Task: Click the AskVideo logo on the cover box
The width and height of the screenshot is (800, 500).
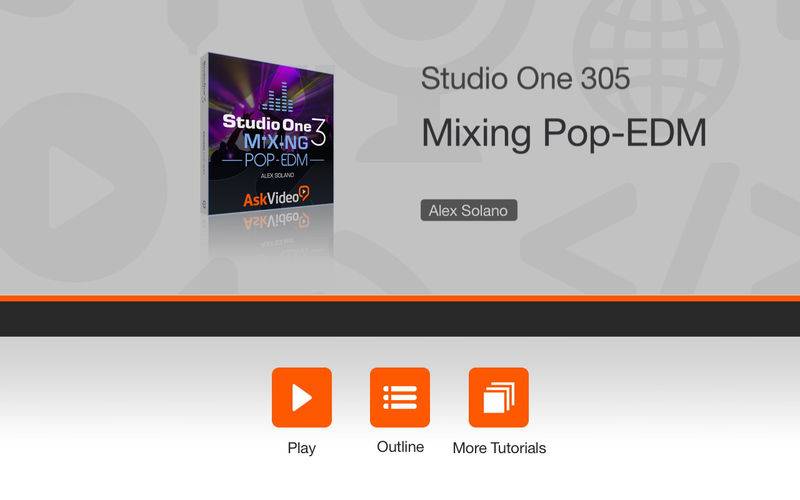Action: click(x=276, y=196)
